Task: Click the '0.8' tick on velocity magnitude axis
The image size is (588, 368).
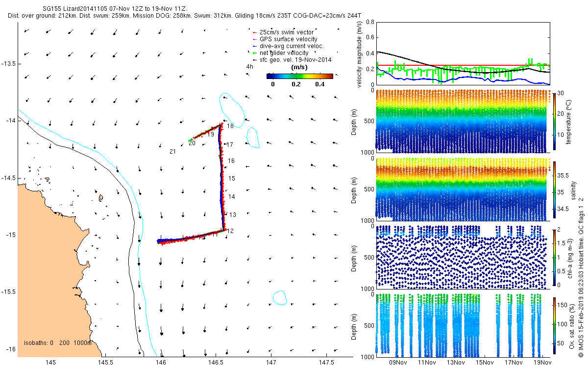Action: 369,23
